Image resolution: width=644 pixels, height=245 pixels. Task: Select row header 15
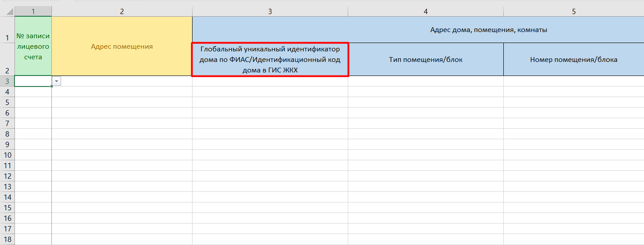tap(7, 208)
